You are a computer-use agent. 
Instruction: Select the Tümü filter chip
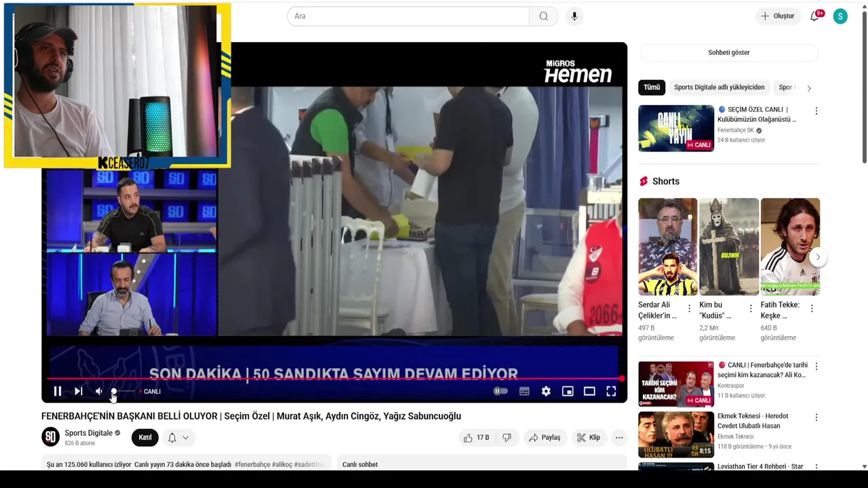652,87
